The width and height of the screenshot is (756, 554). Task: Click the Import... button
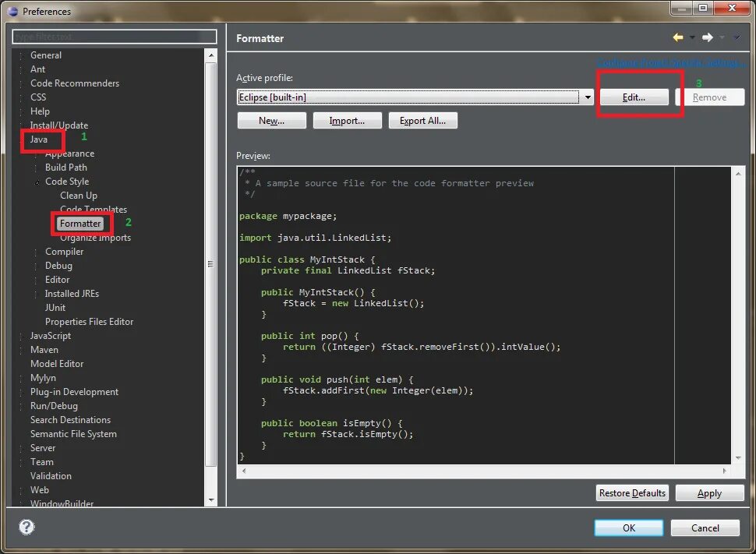pos(347,121)
